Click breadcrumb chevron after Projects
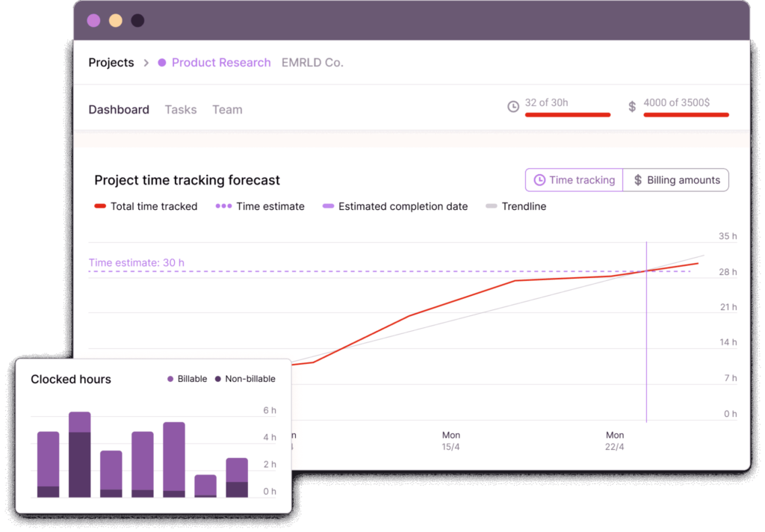Screen dimensions: 765x532 coord(146,63)
